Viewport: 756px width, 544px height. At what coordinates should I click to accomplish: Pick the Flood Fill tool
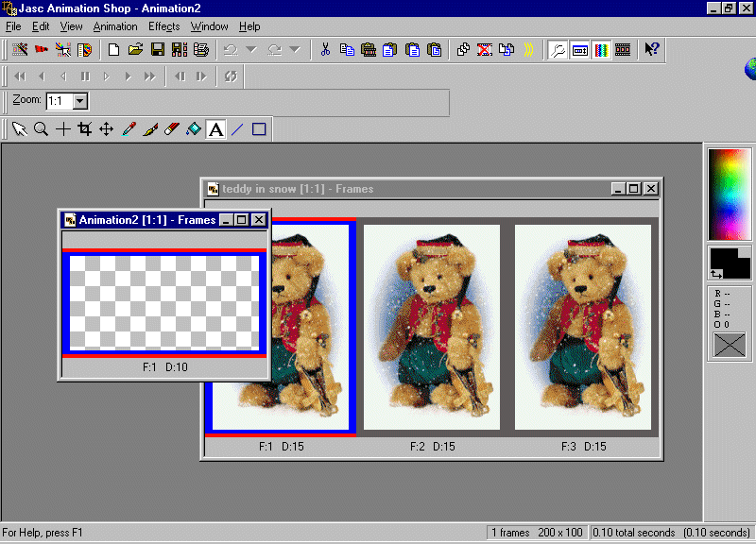194,129
